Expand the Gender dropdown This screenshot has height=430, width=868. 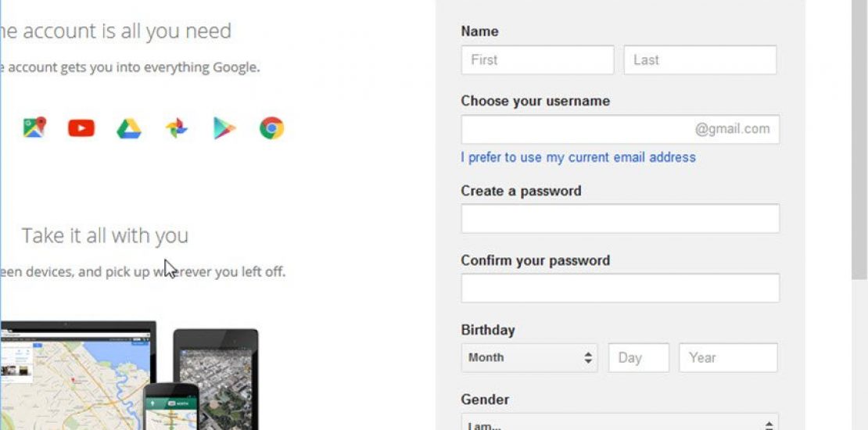(x=619, y=423)
